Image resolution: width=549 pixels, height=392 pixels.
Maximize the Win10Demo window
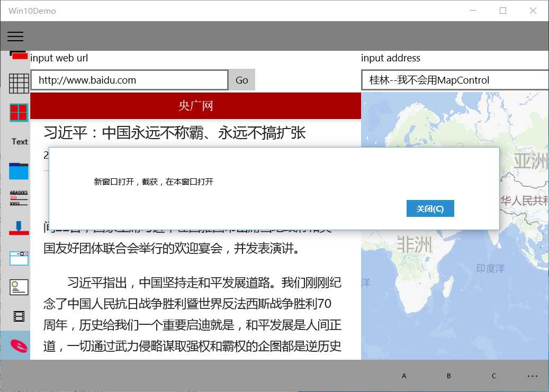(x=503, y=11)
